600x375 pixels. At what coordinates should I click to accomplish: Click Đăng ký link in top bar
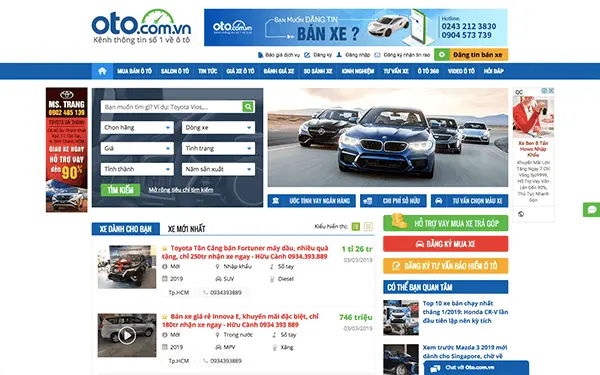coord(318,55)
